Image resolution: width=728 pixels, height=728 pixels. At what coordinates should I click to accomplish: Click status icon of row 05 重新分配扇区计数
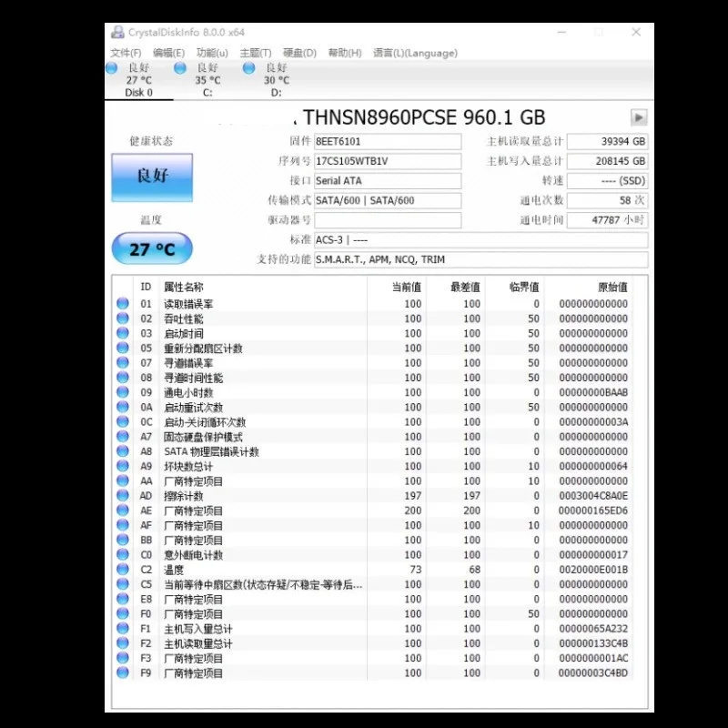(123, 348)
